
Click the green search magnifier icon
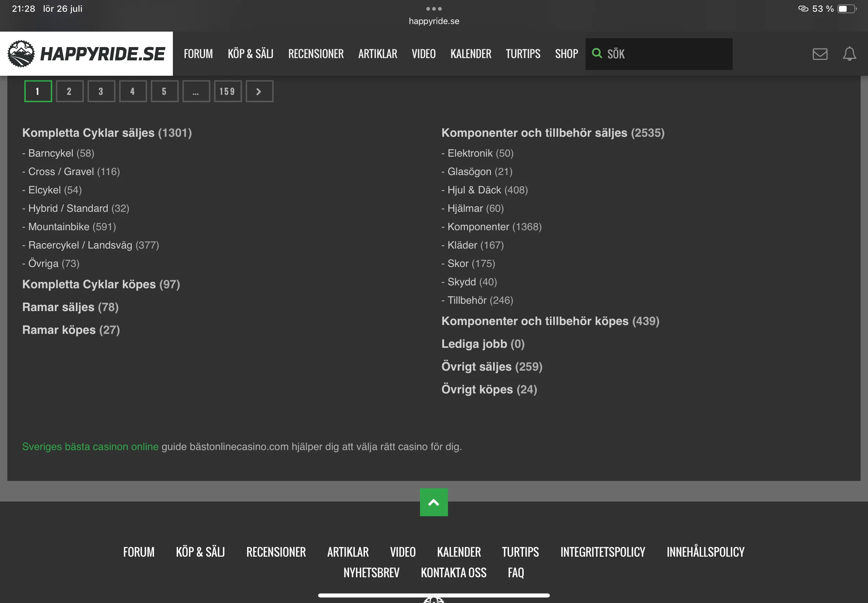[x=597, y=53]
